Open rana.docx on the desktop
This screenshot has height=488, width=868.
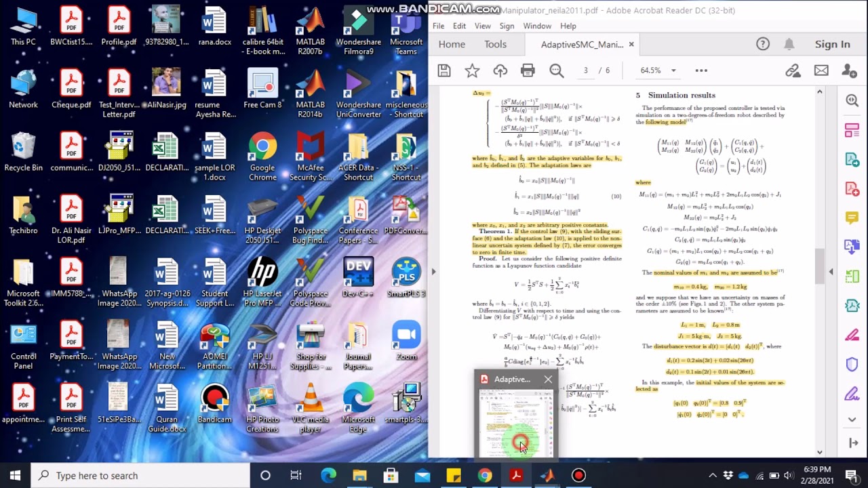214,26
